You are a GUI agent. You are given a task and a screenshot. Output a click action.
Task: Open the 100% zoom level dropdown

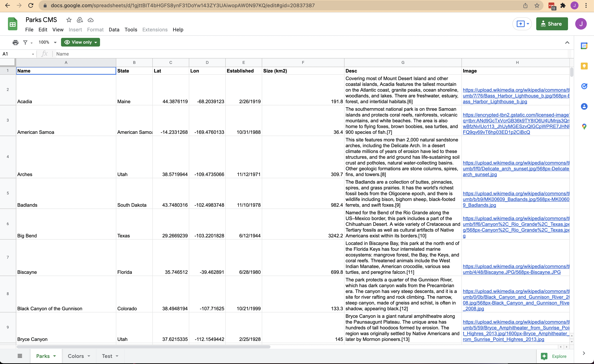click(47, 42)
